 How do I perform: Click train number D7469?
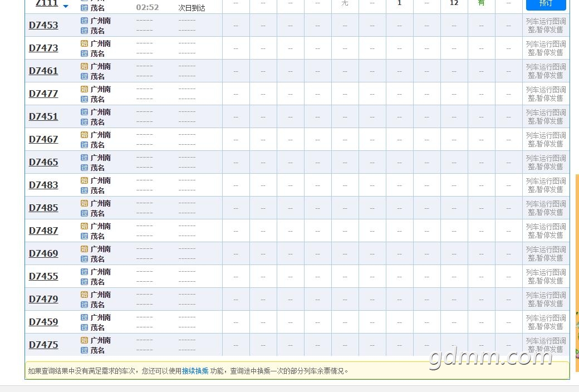(43, 254)
